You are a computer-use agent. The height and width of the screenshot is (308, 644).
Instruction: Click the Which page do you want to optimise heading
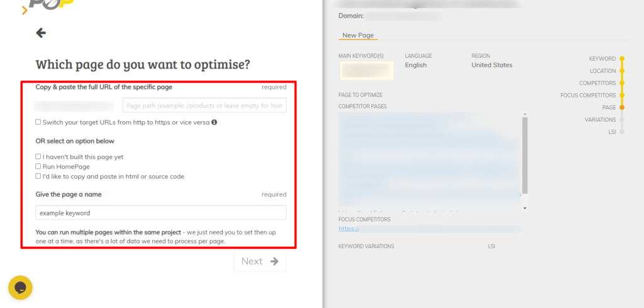point(143,65)
